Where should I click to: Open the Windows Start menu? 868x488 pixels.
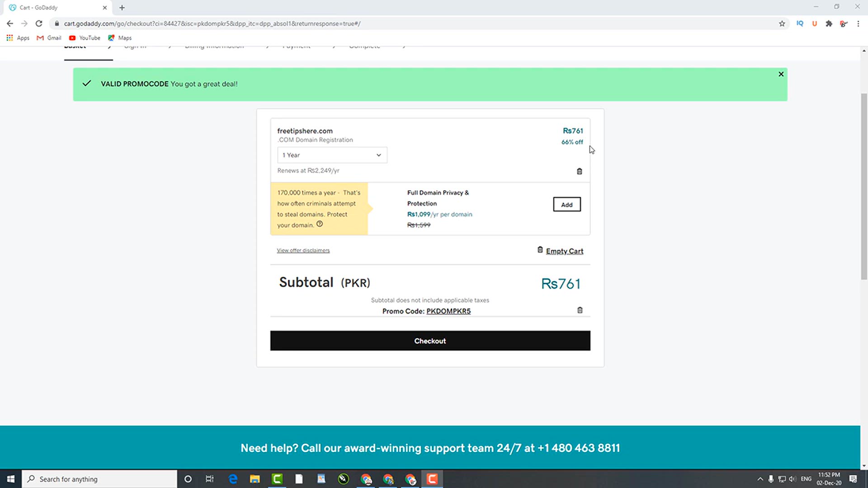click(10, 479)
